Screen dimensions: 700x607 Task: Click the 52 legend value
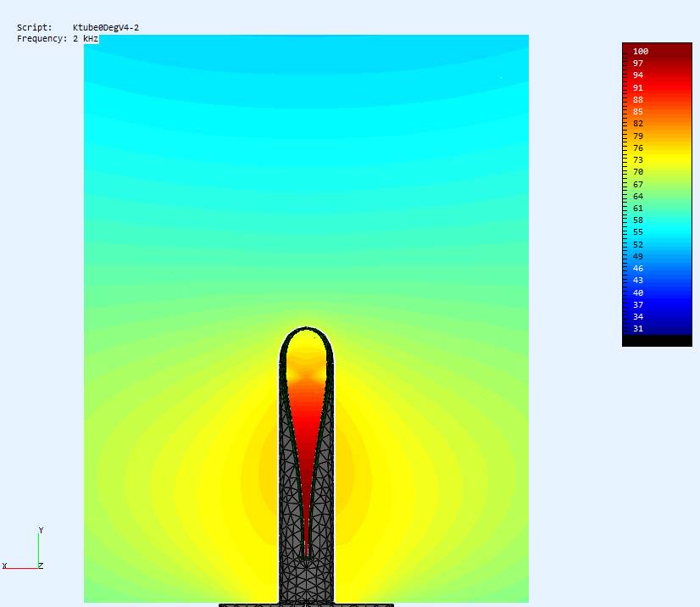coord(638,245)
